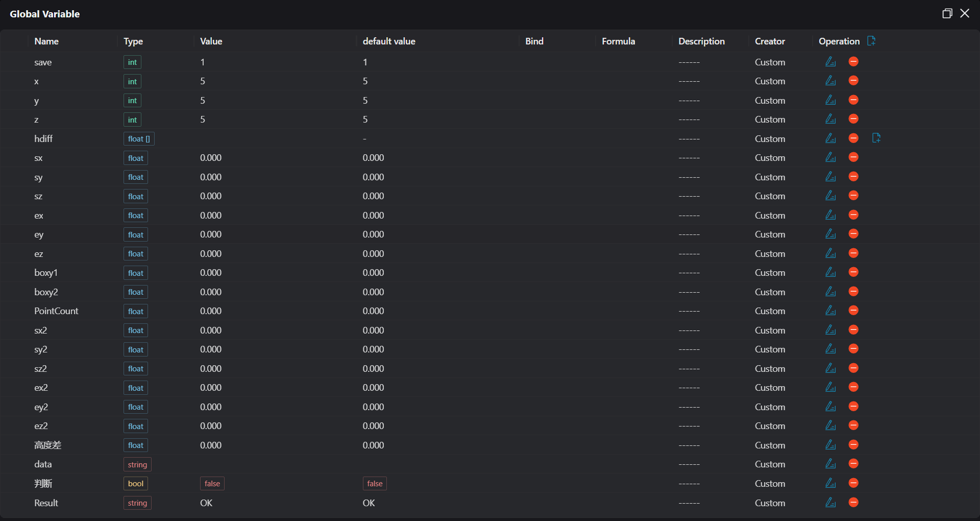Click the edit icon for the hdiff variable
This screenshot has width=980, height=521.
(x=830, y=138)
